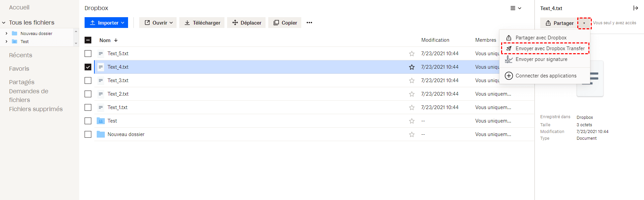Star the Text_2.txt file
Screen dimensions: 644x200
[411, 94]
